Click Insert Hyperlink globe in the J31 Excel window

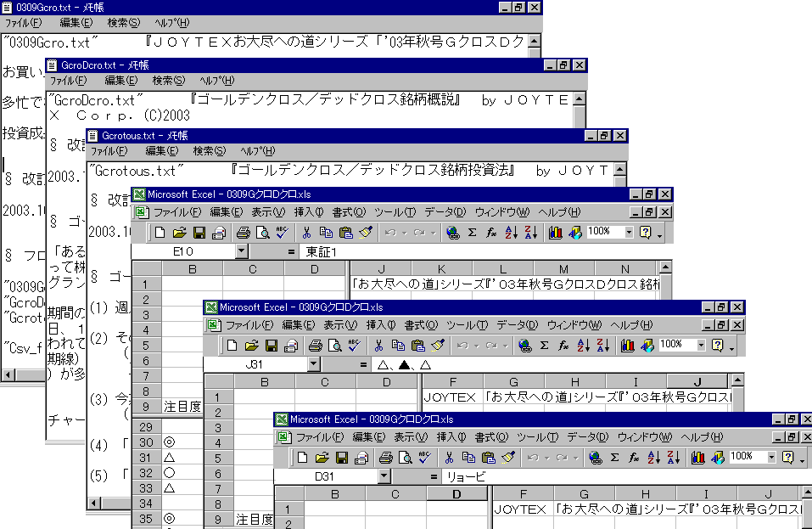(524, 346)
